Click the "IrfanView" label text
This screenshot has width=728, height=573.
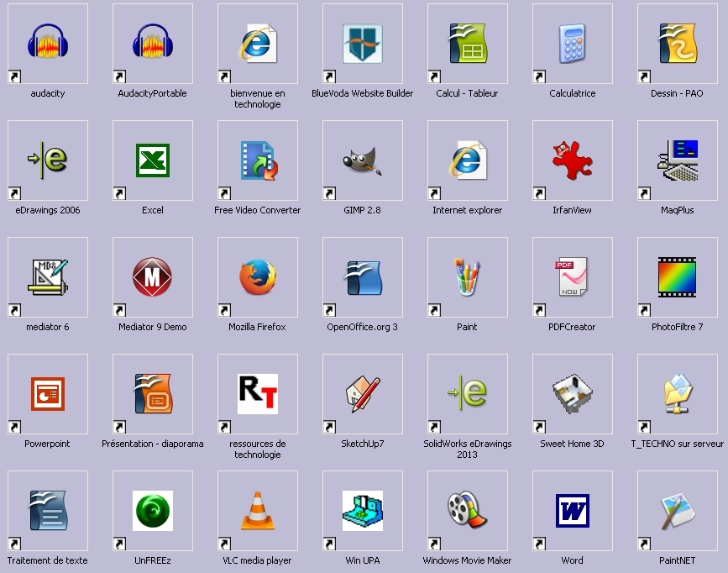(x=572, y=210)
